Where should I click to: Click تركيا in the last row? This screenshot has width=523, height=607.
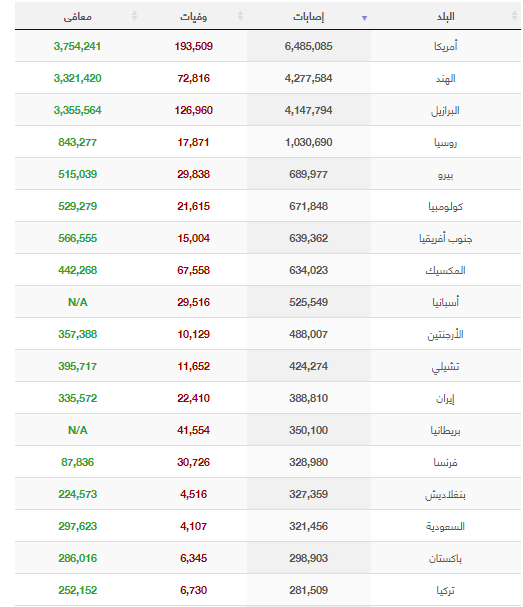click(x=446, y=590)
